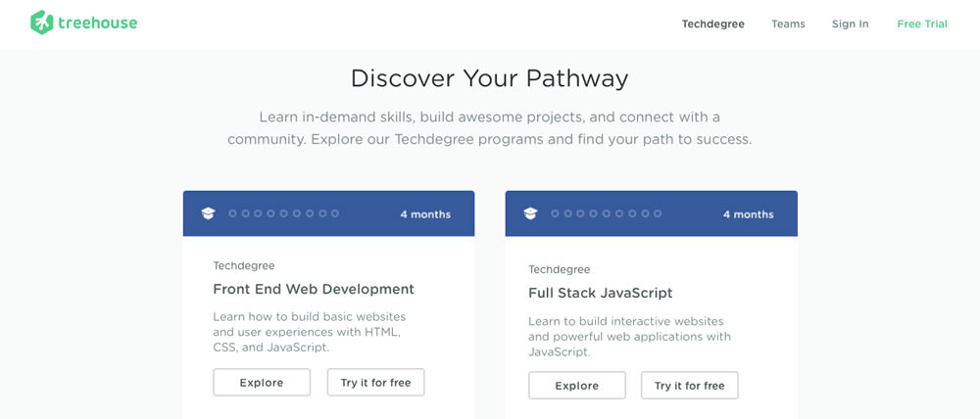Go to Sign In
Image resolution: width=980 pixels, height=419 pixels.
850,24
